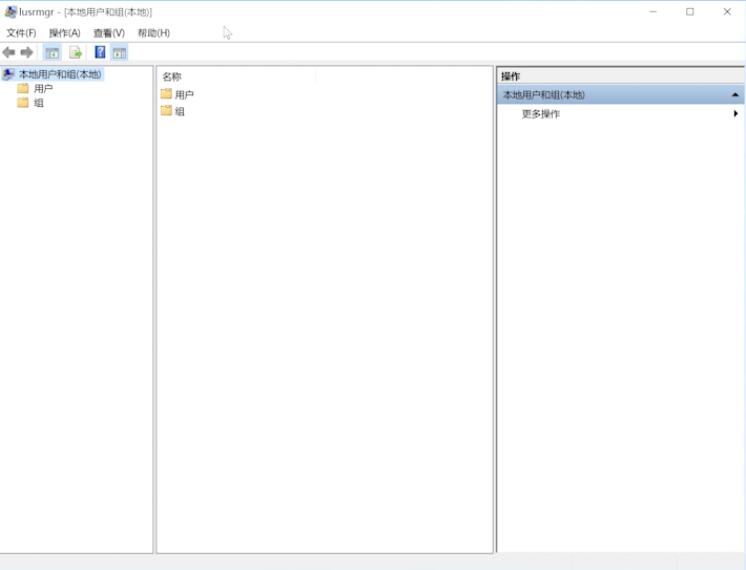Click the Back arrow toolbar icon
The height and width of the screenshot is (570, 746).
point(9,52)
